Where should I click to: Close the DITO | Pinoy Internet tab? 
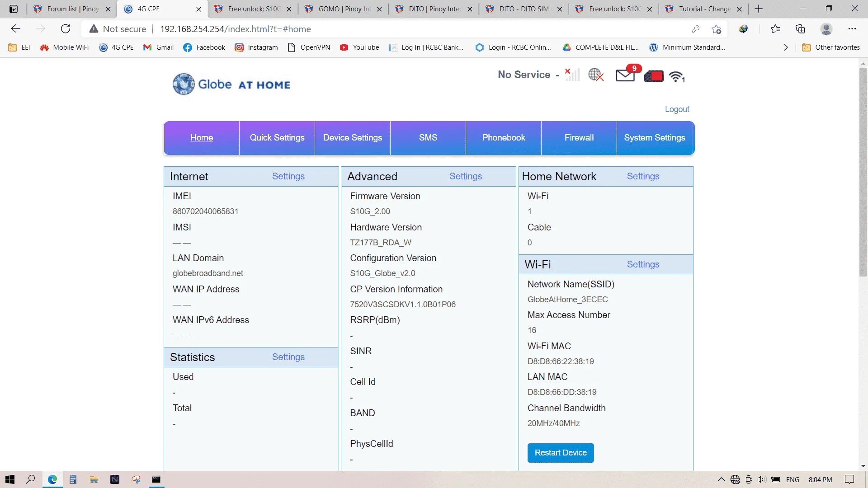(x=470, y=9)
